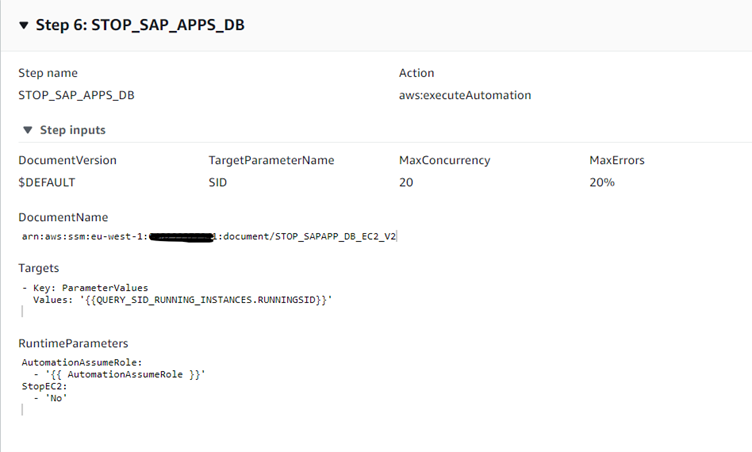Image resolution: width=752 pixels, height=452 pixels.
Task: Click the Key: ParameterValues line
Action: [85, 288]
